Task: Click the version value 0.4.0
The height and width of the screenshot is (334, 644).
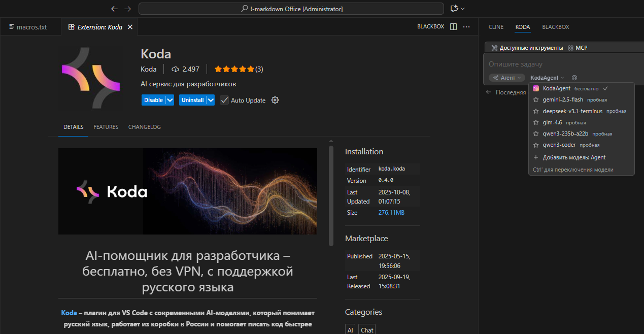Action: click(x=386, y=180)
